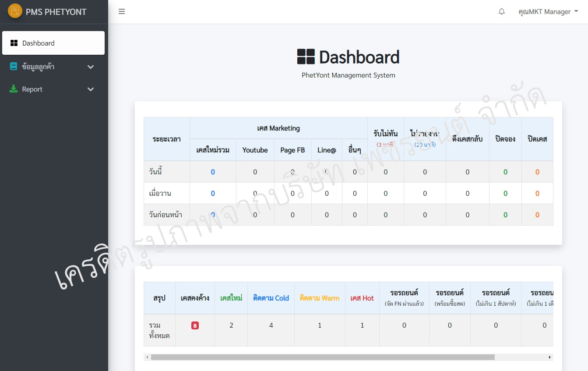The image size is (588, 371).
Task: Click the วันก่อนหน้า row label
Action: pyautogui.click(x=165, y=215)
